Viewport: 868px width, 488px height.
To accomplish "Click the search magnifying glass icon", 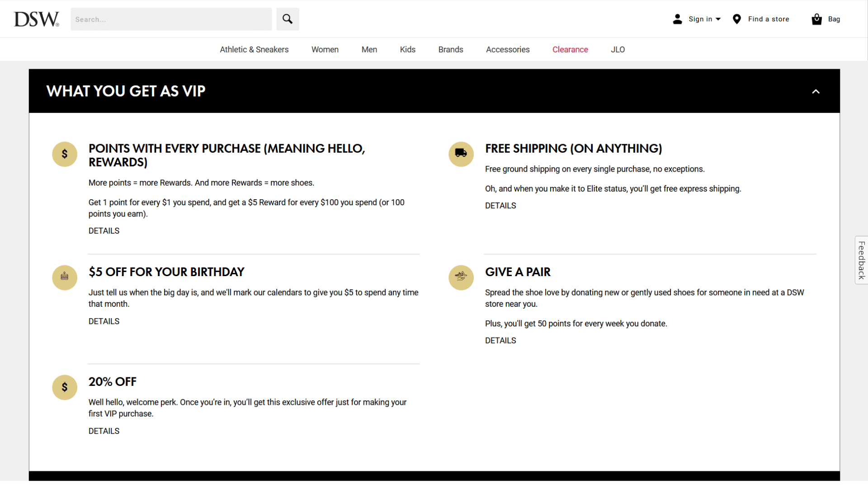I will 288,19.
